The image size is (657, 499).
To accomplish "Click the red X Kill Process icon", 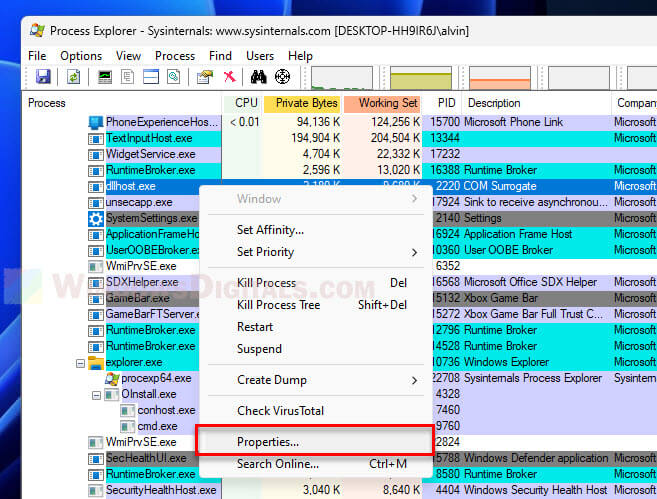I will tap(229, 77).
